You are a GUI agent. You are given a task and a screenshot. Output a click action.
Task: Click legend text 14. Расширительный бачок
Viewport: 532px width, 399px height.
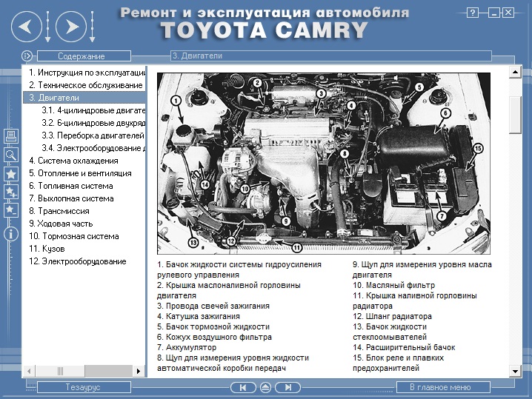pyautogui.click(x=404, y=347)
